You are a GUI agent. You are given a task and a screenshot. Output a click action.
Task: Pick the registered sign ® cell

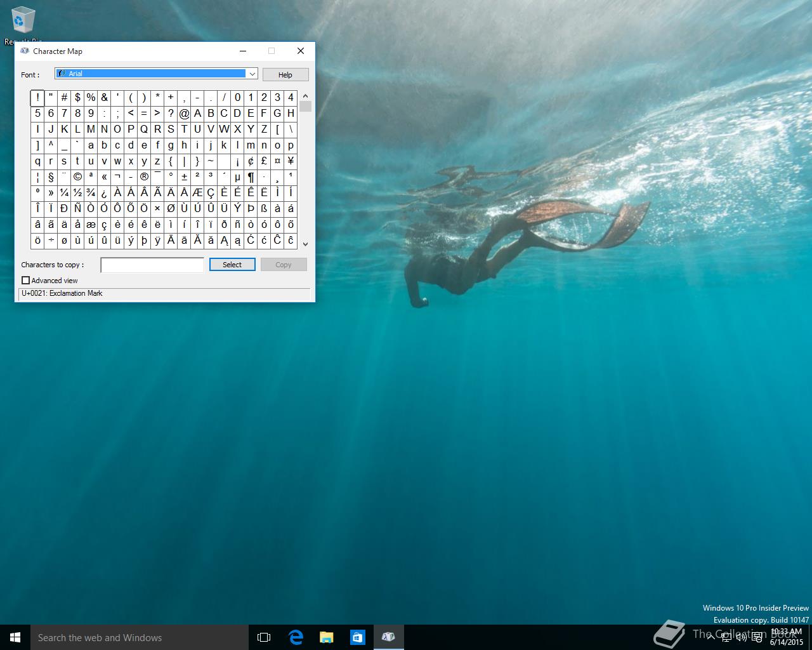click(x=144, y=176)
